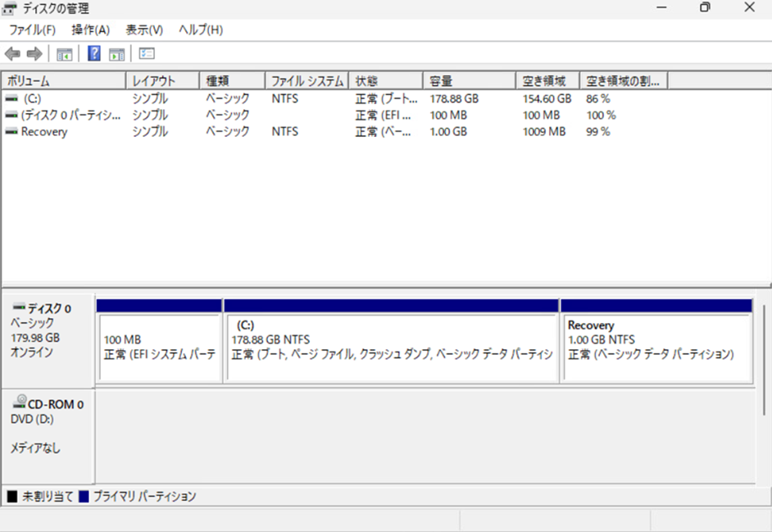Click the blue プライマリ パーティション legend swatch

[84, 496]
